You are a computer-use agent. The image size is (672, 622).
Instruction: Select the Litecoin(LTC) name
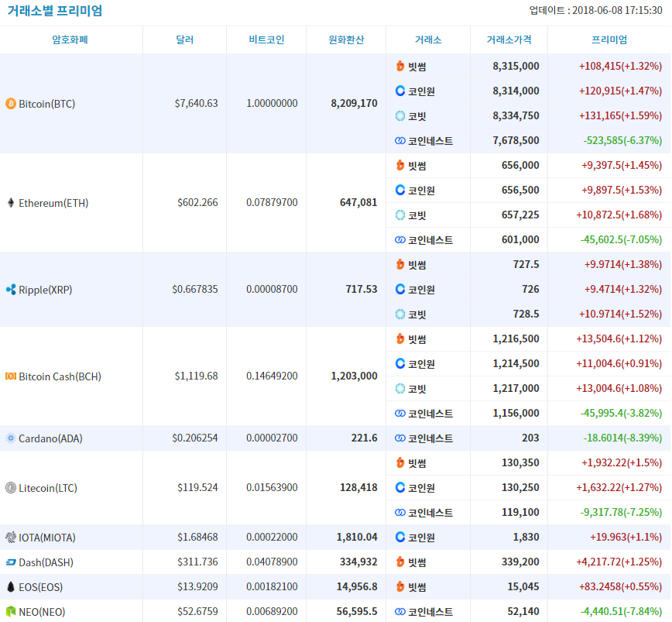click(x=48, y=488)
